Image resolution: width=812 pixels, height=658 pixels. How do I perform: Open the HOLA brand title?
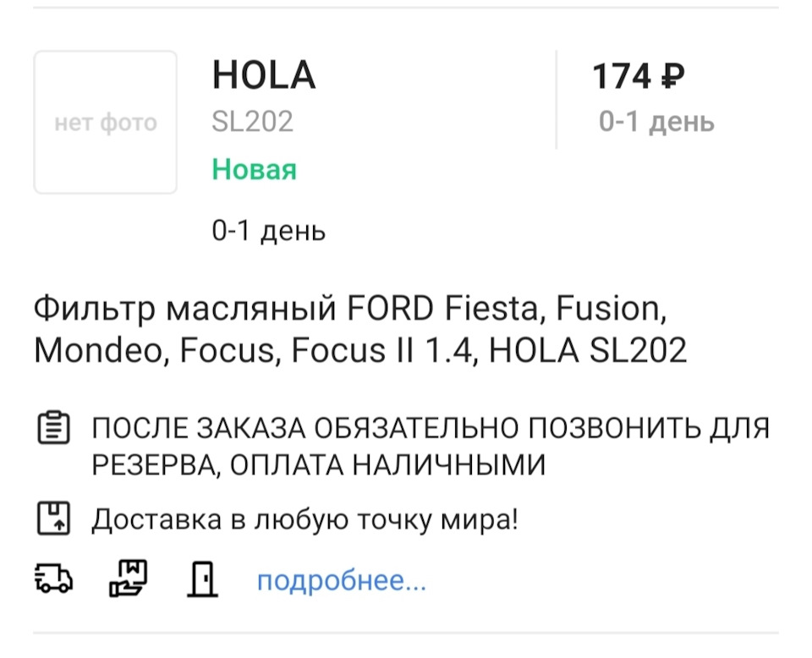(x=264, y=75)
